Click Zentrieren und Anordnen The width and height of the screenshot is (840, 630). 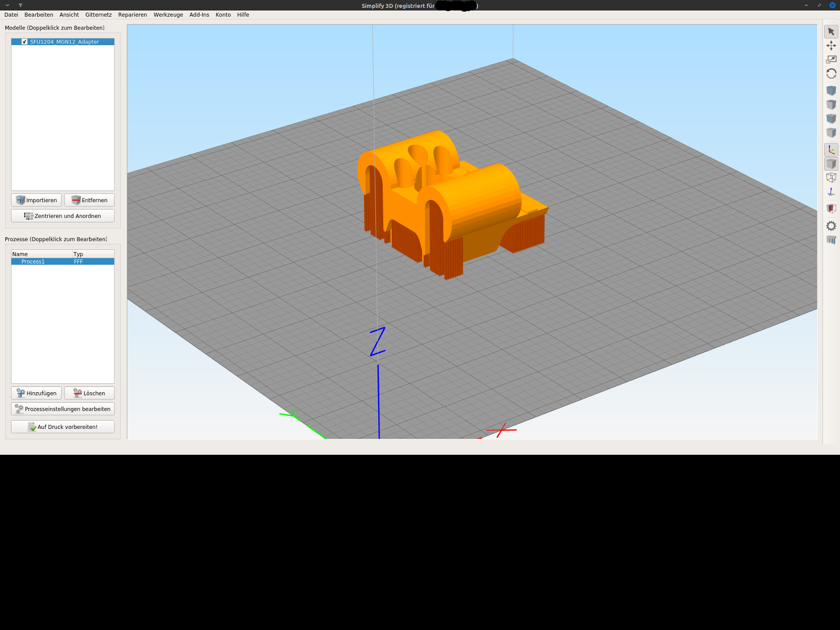pos(62,216)
